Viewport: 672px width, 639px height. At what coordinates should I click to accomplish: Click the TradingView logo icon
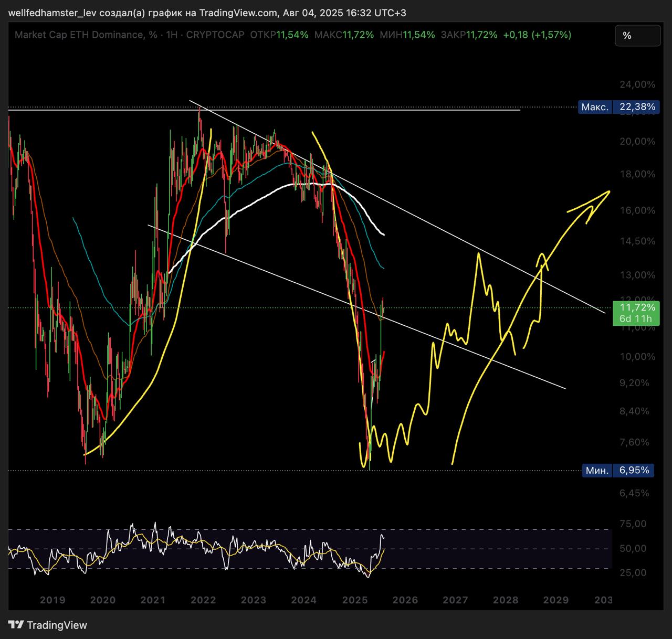[x=16, y=625]
